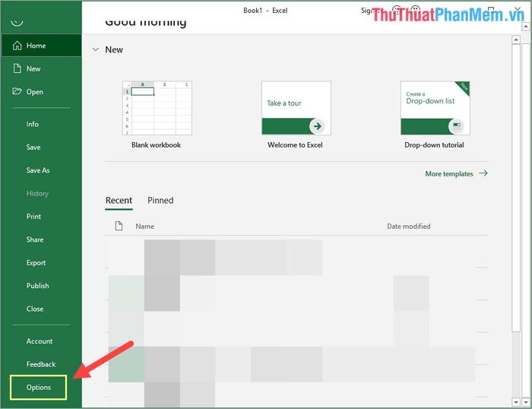Select the greyed History item

[x=37, y=193]
